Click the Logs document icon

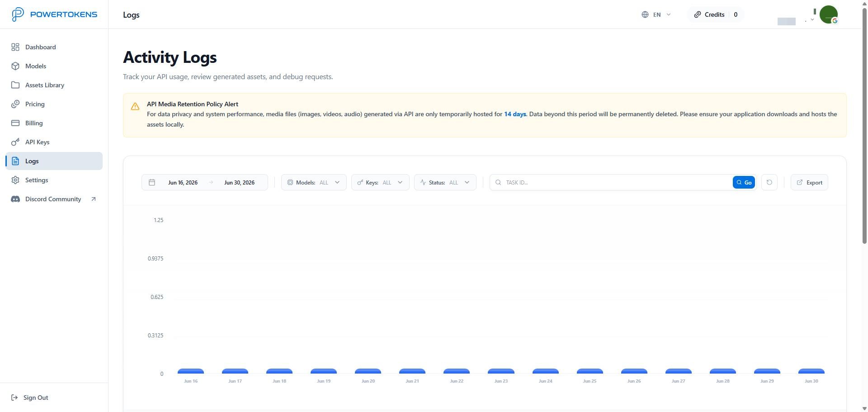(15, 161)
